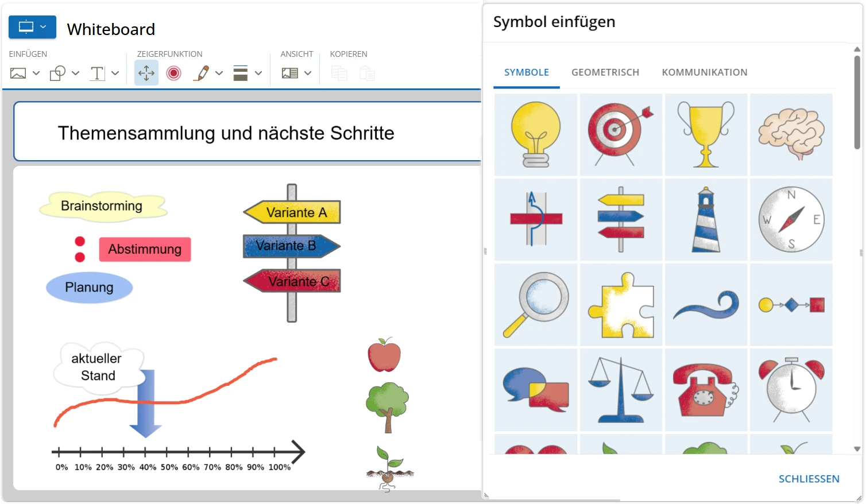Open the Whiteboard app dropdown

32,27
